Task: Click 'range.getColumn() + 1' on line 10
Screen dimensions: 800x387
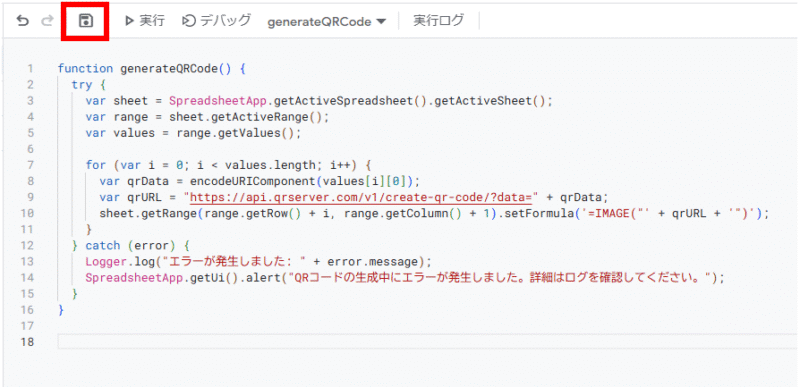Action: pyautogui.click(x=417, y=213)
